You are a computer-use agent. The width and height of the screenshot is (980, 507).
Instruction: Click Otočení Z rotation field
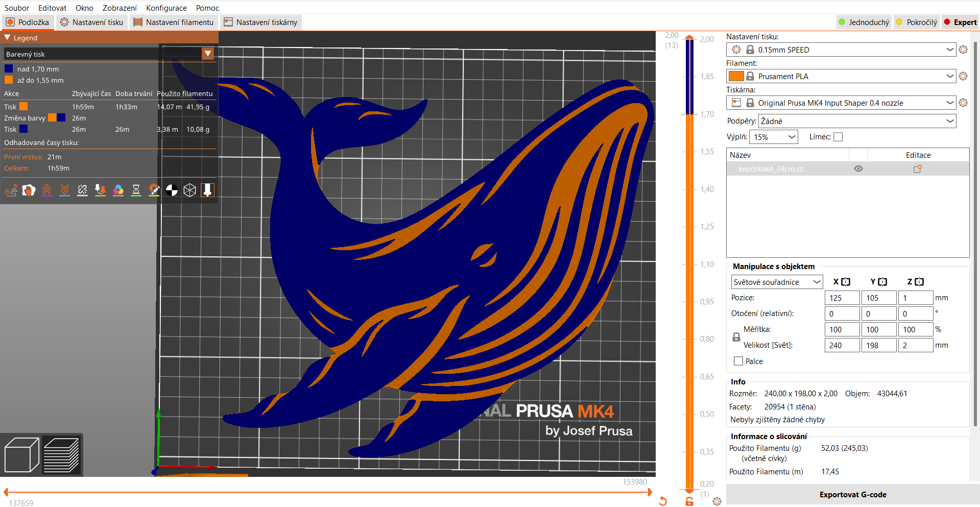(x=916, y=313)
